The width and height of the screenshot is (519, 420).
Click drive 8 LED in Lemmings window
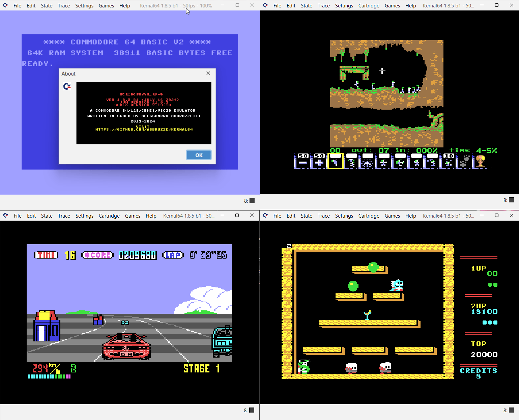[511, 200]
